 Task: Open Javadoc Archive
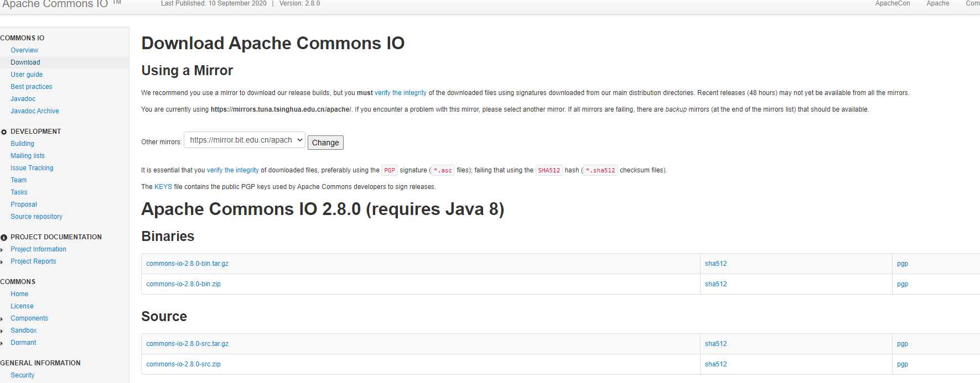point(35,111)
